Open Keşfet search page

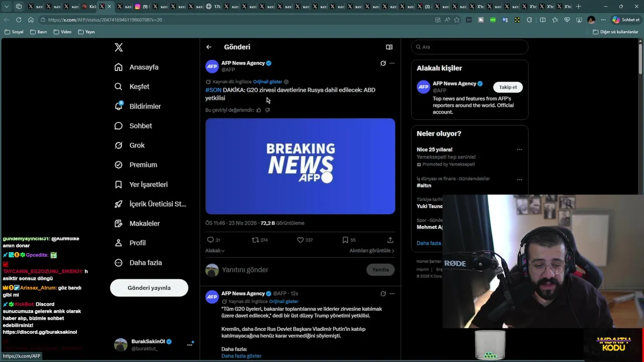132,86
